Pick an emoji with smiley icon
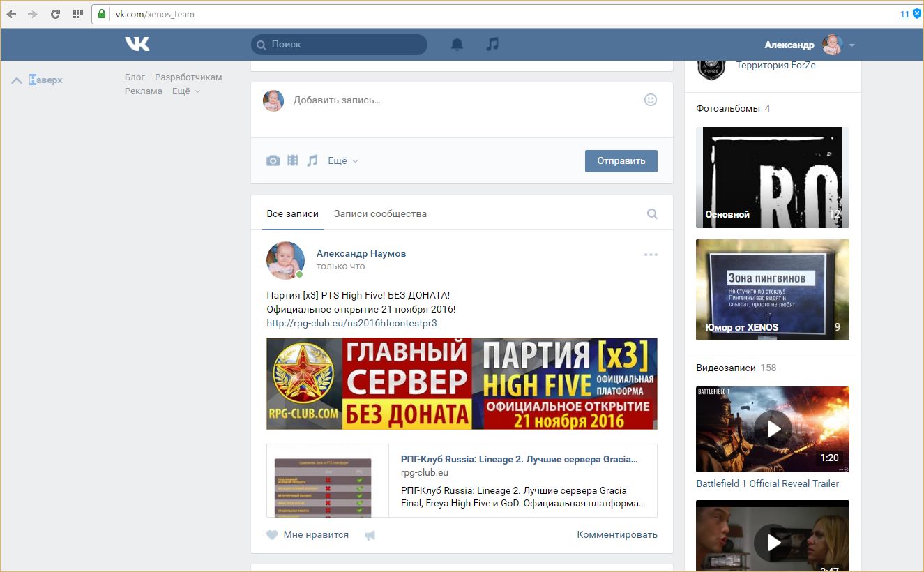This screenshot has width=924, height=572. 650,100
